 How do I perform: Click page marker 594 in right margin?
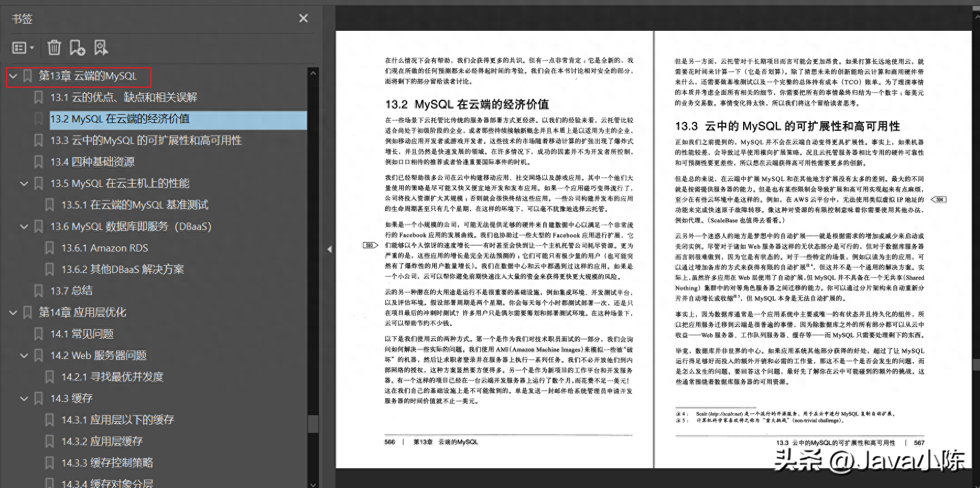pos(939,200)
